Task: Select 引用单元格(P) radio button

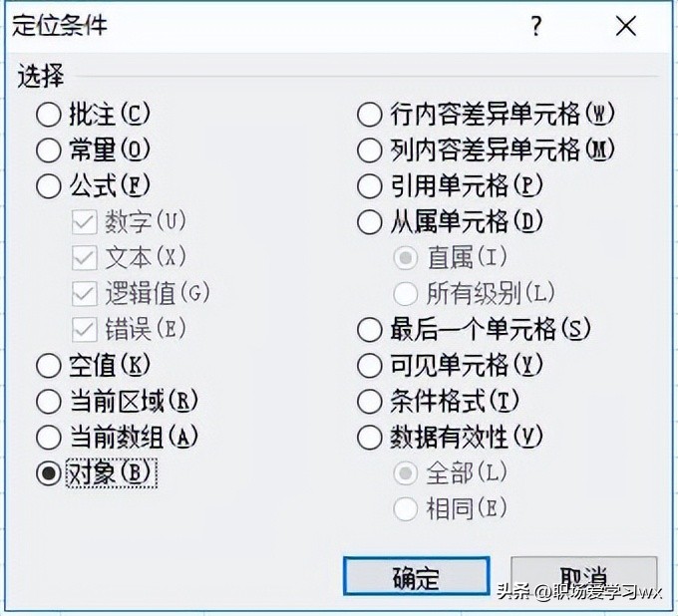Action: pyautogui.click(x=370, y=185)
